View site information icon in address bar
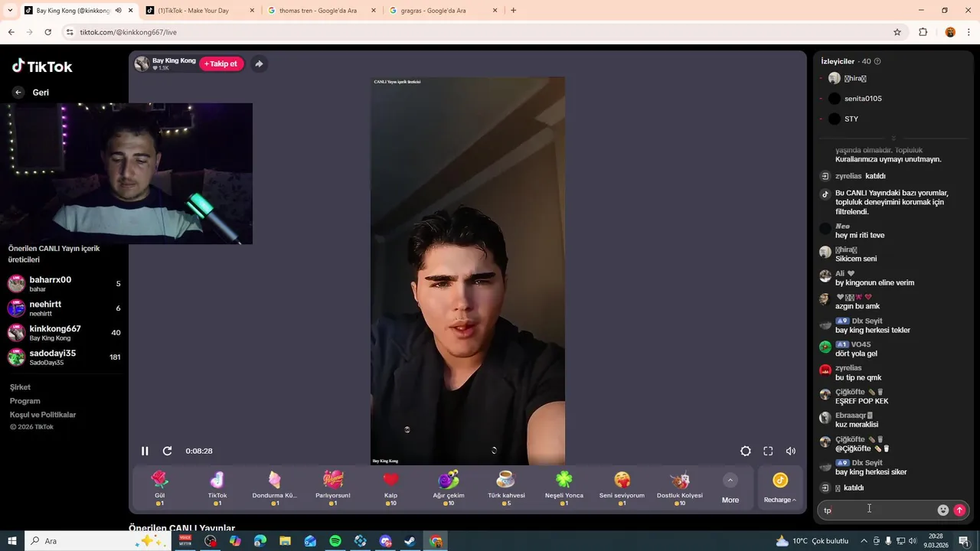This screenshot has width=980, height=551. [69, 32]
